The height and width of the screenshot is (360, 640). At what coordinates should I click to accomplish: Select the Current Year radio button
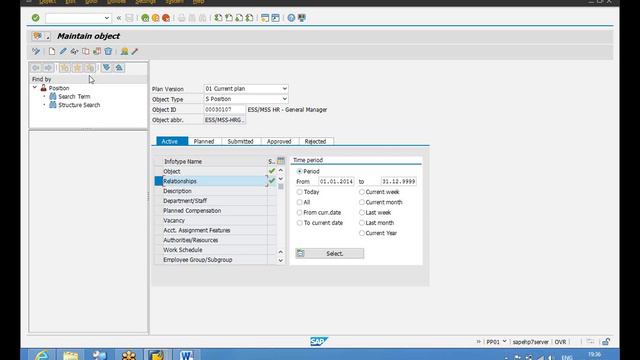tap(362, 233)
